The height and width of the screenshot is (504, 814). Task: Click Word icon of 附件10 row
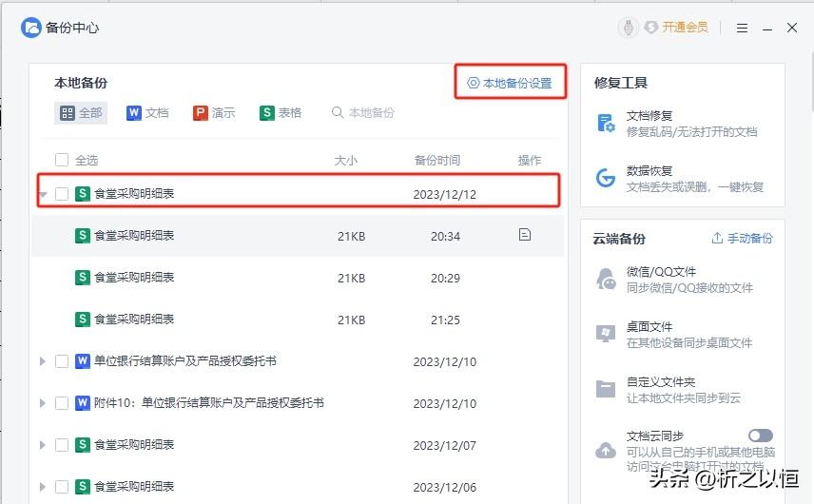[83, 403]
